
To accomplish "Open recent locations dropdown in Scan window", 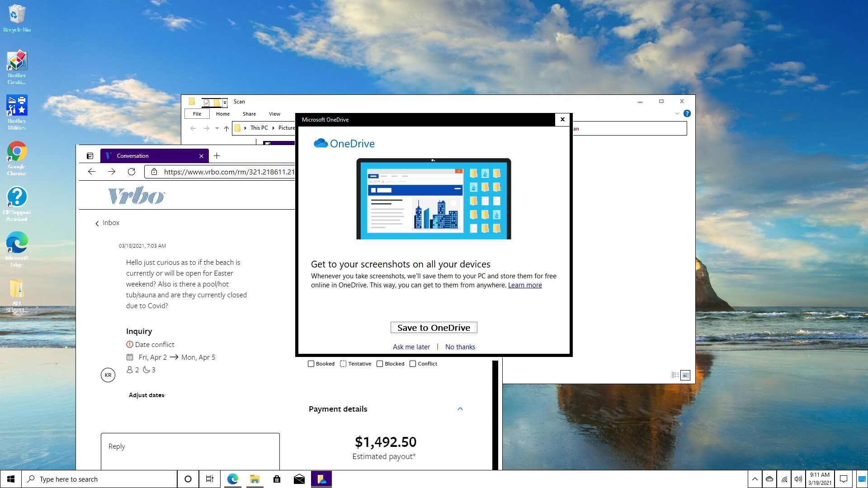I will [x=217, y=128].
